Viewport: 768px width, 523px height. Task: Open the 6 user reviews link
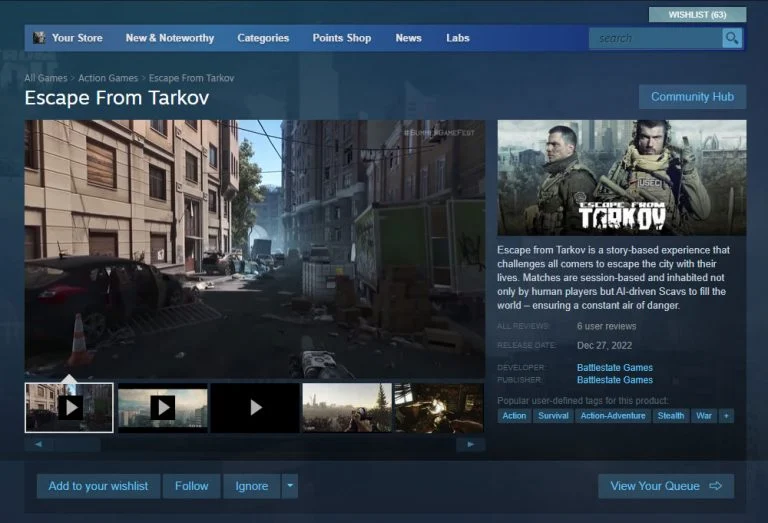(x=606, y=326)
